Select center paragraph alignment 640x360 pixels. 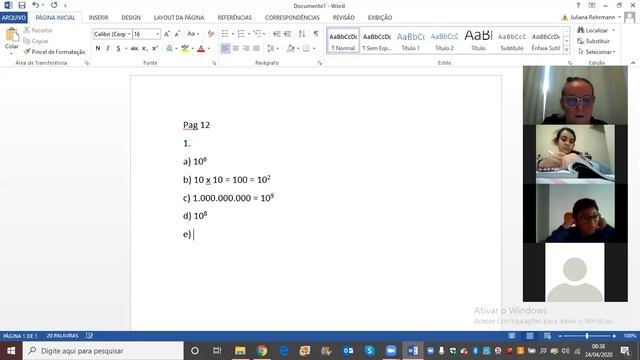[x=236, y=49]
